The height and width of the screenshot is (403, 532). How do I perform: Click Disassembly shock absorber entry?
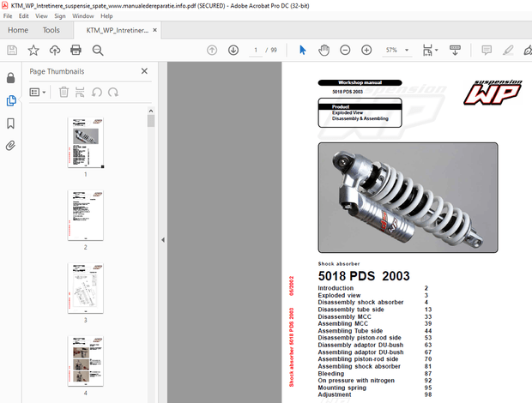pos(360,302)
